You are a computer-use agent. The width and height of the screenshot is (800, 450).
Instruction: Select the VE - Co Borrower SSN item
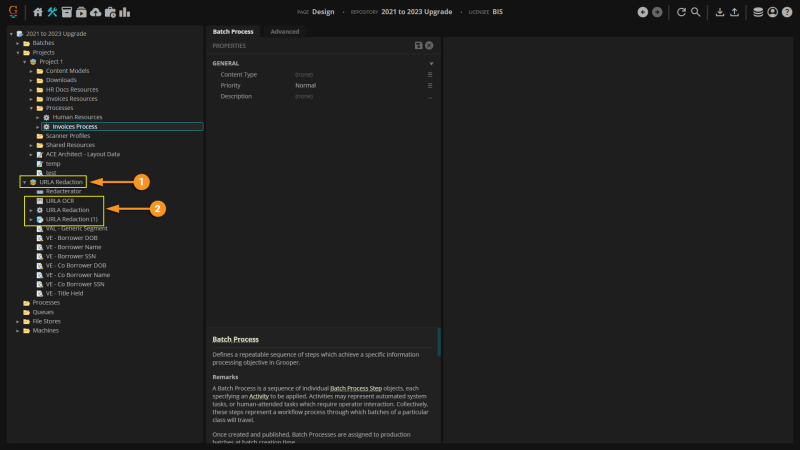click(x=75, y=284)
